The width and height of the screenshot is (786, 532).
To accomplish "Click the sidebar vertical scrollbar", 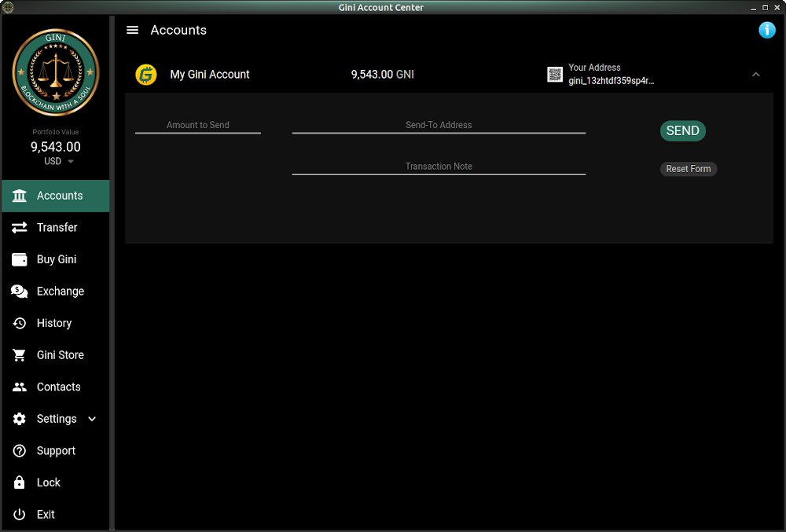I will coord(112,273).
